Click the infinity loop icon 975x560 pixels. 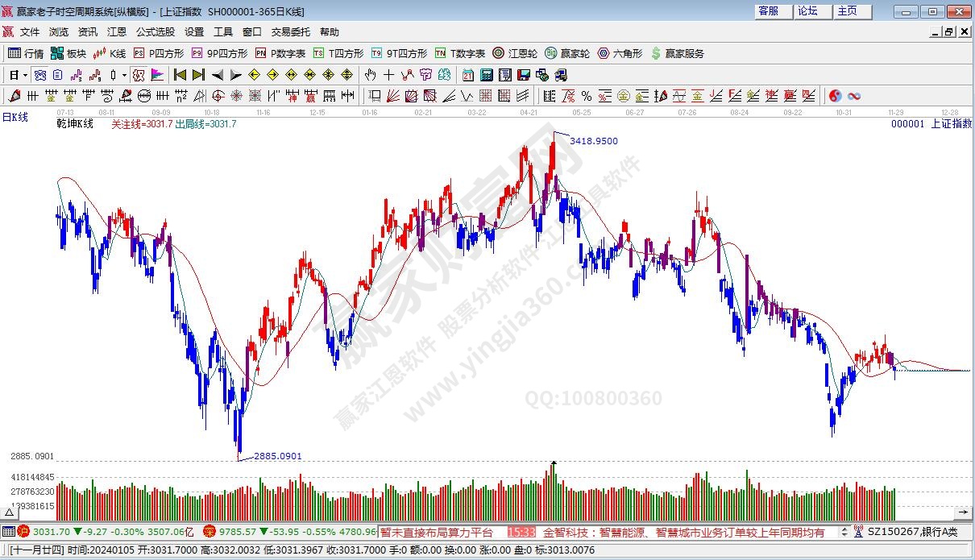coord(853,96)
